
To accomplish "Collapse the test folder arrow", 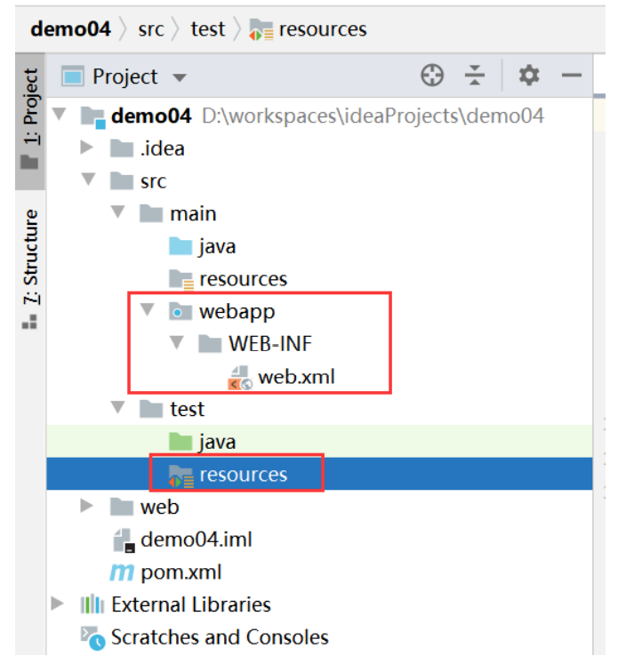I will 118,407.
